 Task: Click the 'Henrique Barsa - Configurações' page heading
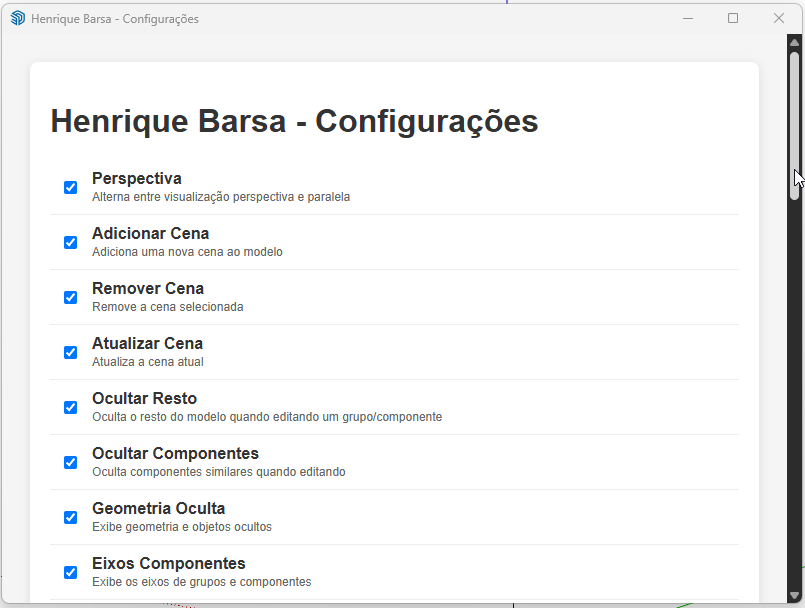[x=294, y=121]
